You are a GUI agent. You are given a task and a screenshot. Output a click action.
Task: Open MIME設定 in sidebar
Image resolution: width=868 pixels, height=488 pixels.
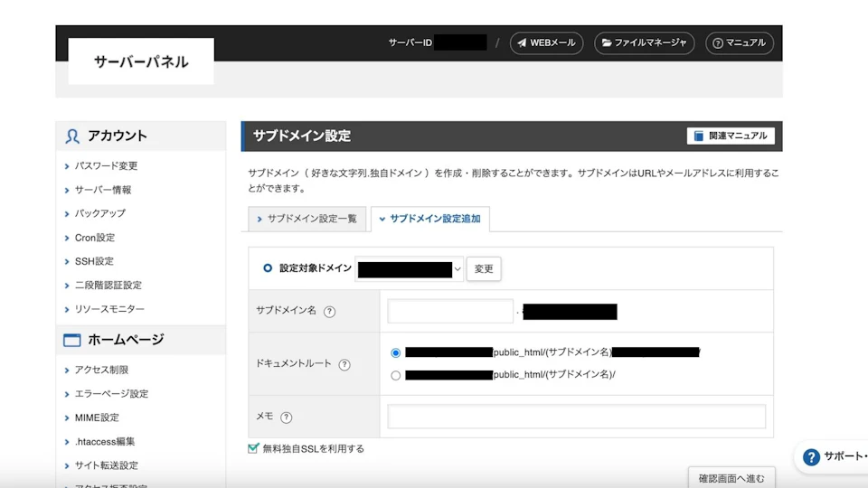click(x=97, y=418)
